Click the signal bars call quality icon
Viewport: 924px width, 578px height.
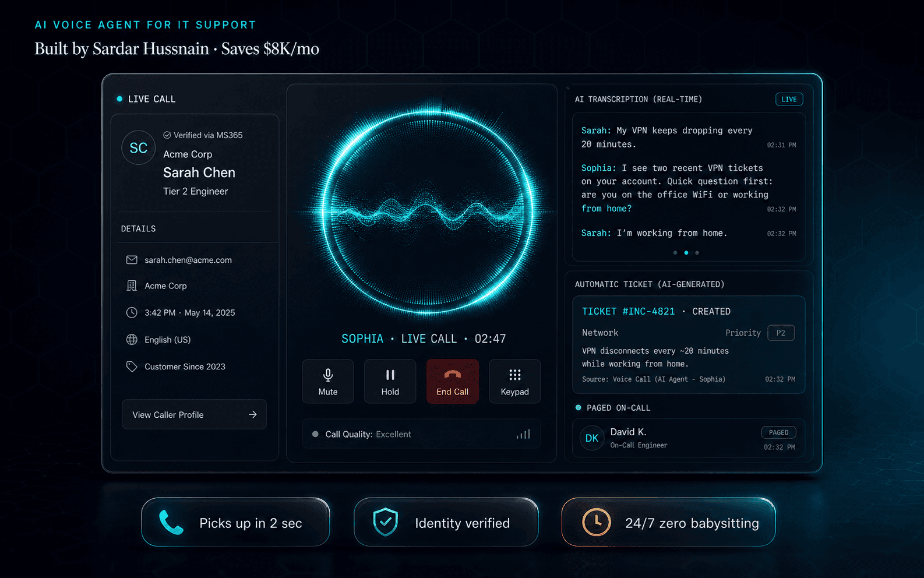[x=523, y=434]
